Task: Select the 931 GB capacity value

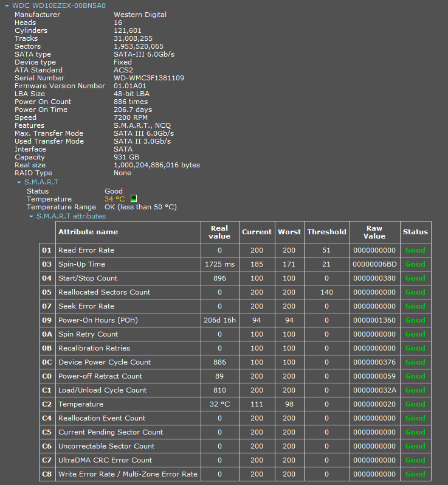Action: pyautogui.click(x=126, y=157)
